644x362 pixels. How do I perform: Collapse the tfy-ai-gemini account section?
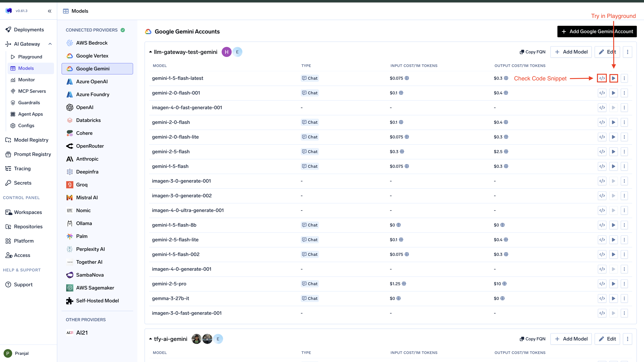pos(150,339)
